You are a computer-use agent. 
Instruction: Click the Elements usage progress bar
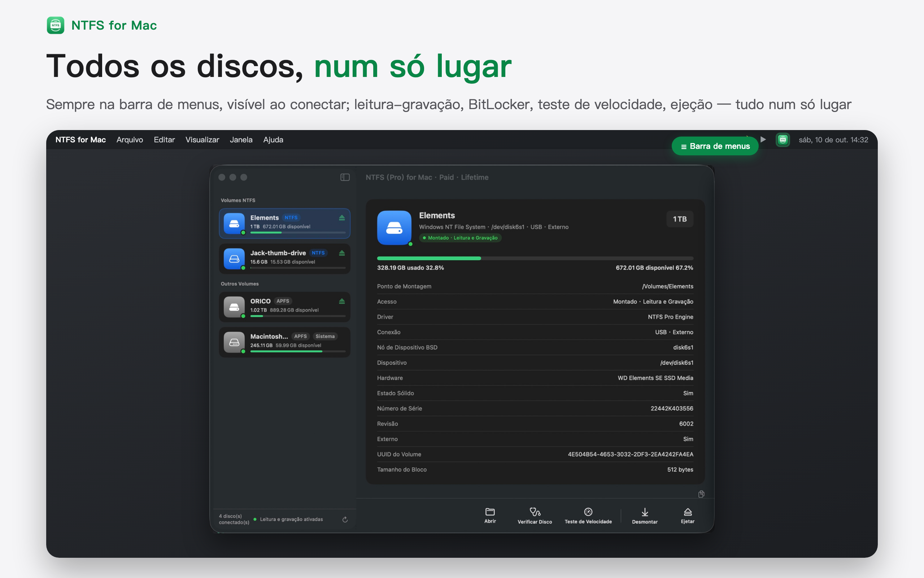pos(535,258)
